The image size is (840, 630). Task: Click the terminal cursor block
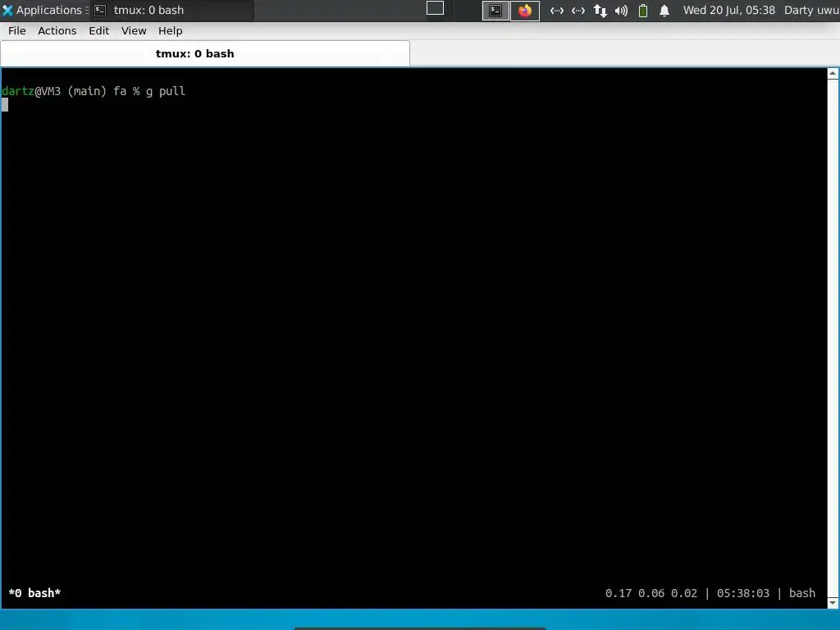tap(5, 104)
